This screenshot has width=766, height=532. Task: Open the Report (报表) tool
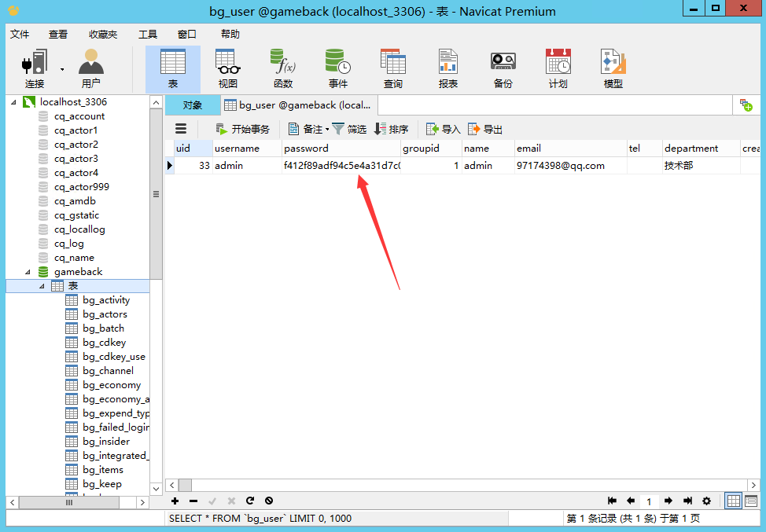(447, 68)
